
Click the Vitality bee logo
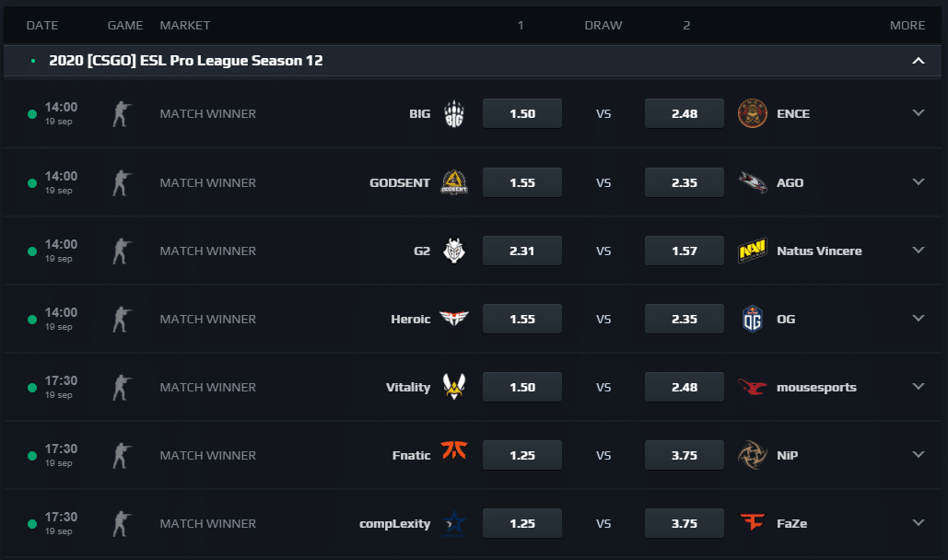tap(454, 387)
